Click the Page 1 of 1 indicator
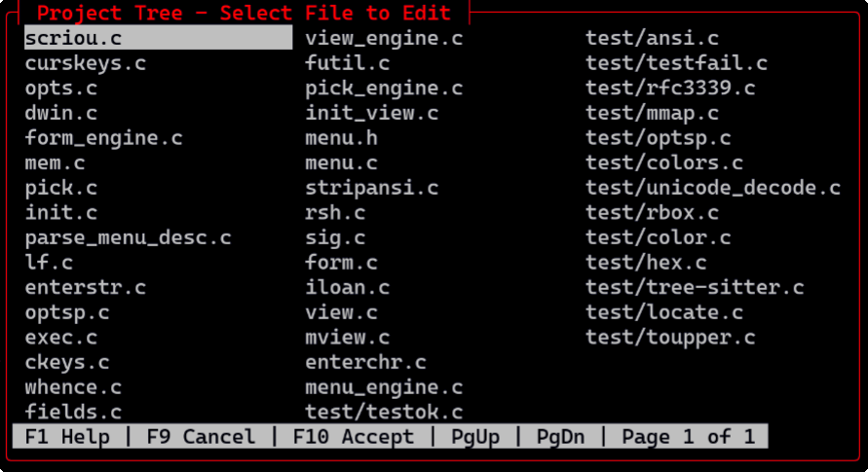Screen dimensions: 868x472 689,437
